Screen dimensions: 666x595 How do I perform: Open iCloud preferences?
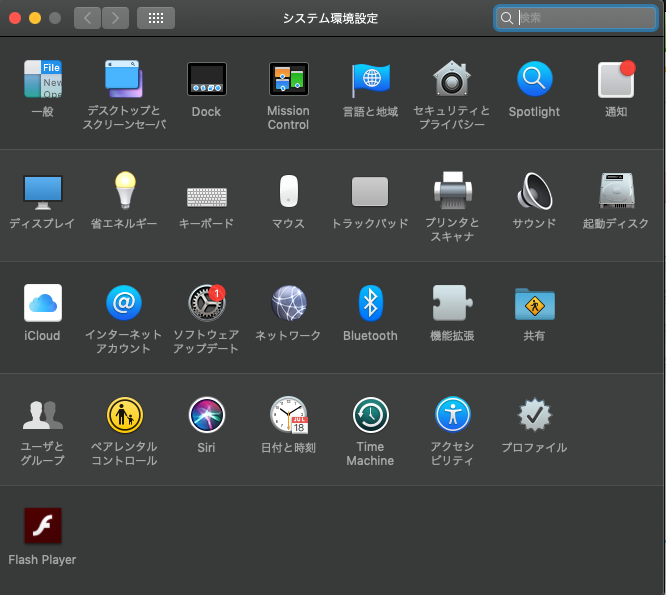coord(43,303)
